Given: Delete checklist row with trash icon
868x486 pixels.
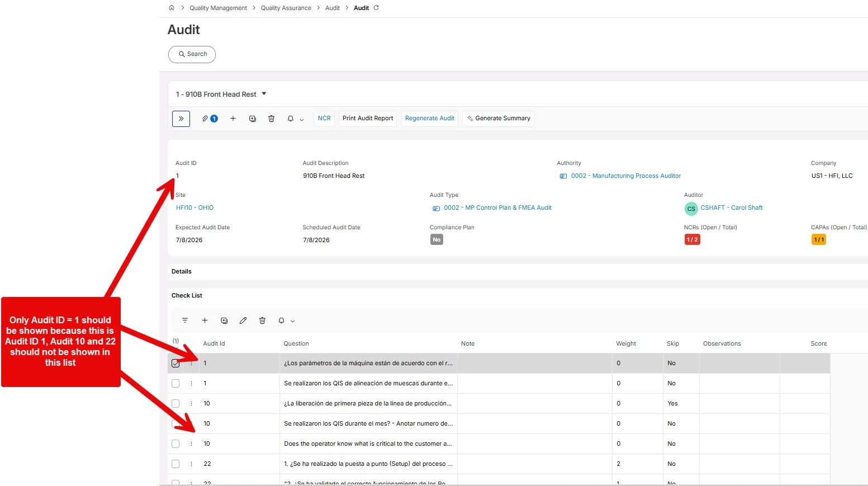Looking at the screenshot, I should click(x=262, y=320).
